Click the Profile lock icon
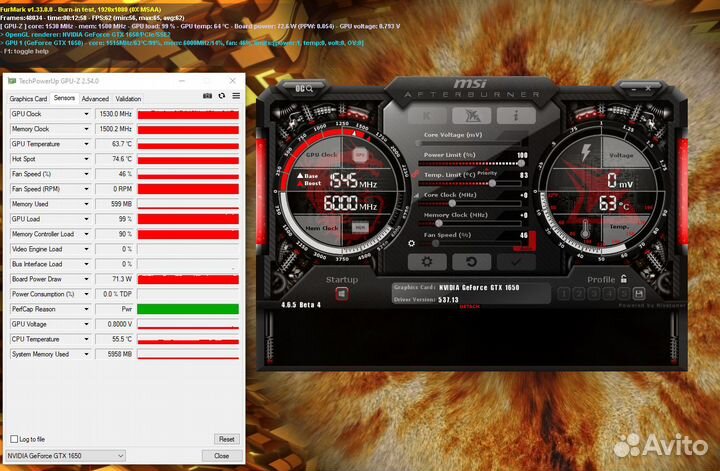This screenshot has height=471, width=720. point(624,278)
